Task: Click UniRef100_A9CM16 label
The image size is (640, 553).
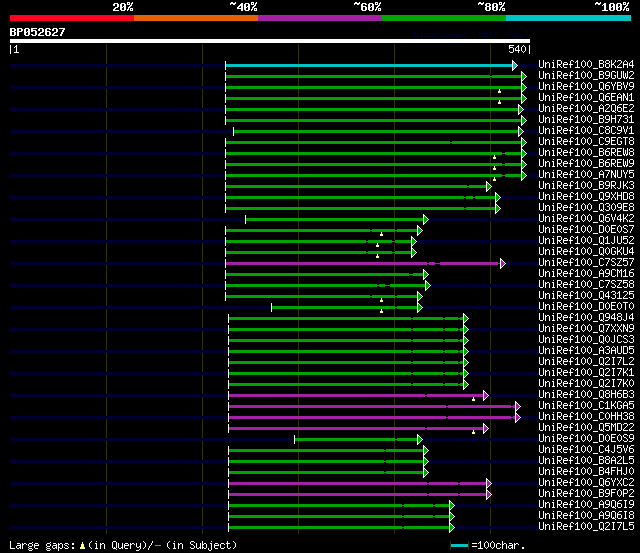Action: [586, 273]
